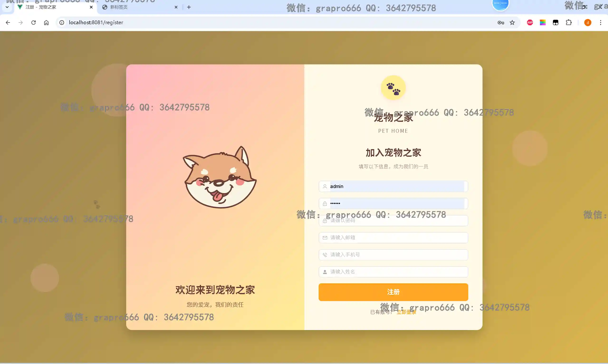Bookmark this page with star icon
The height and width of the screenshot is (364, 608).
coord(512,23)
